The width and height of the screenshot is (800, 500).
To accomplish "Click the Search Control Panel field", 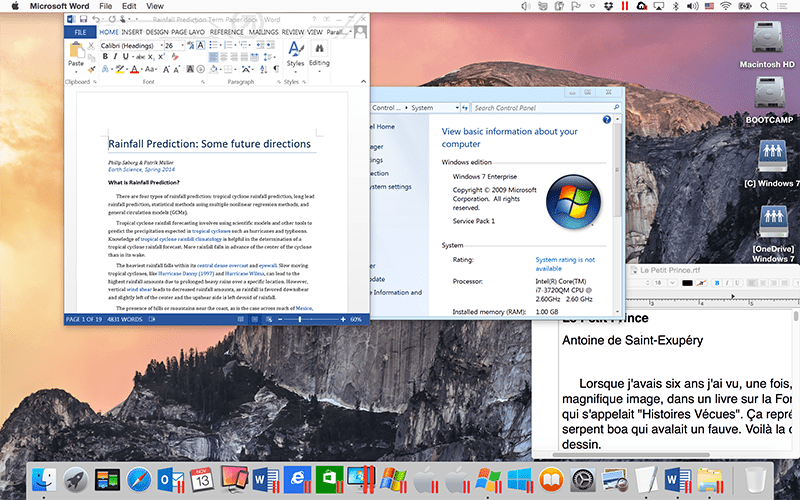I will [546, 108].
